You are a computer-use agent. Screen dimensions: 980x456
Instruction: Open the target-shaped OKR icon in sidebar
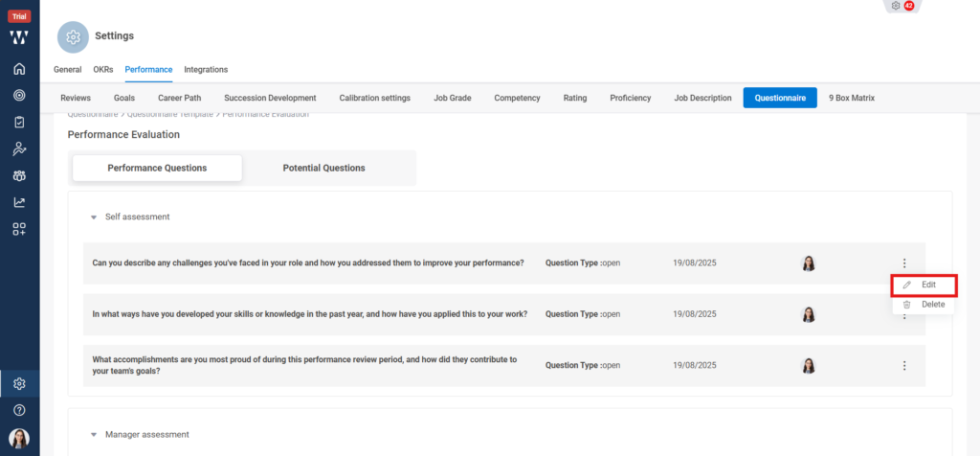19,96
